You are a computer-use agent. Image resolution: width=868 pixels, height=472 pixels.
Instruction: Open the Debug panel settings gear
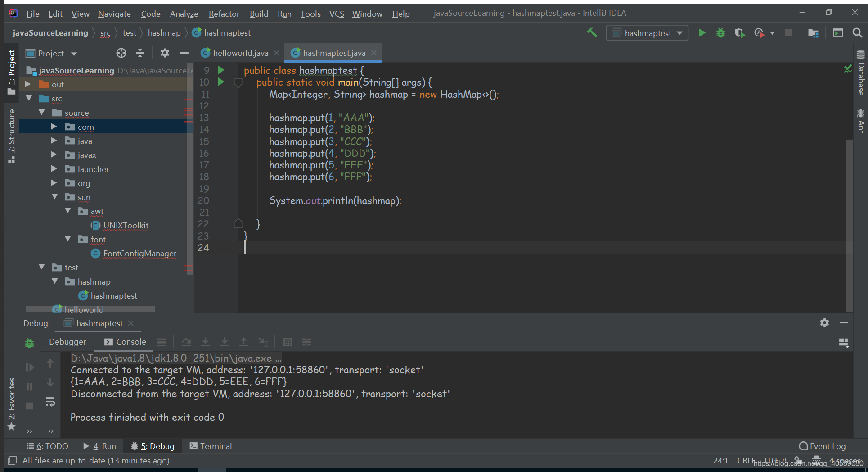click(x=824, y=322)
